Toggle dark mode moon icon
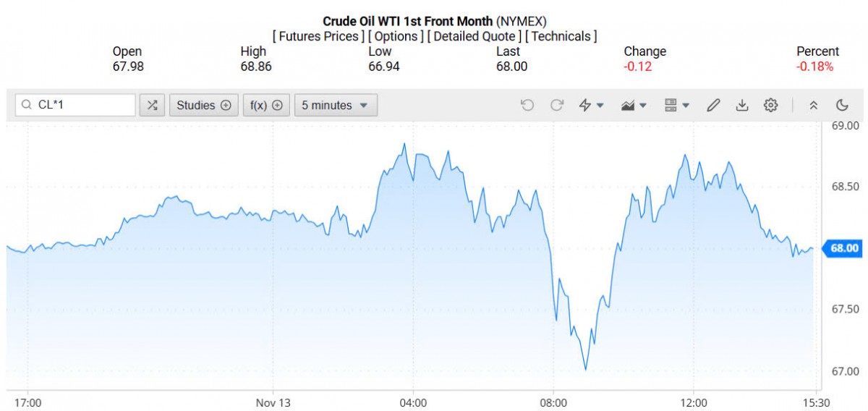Viewport: 868px width, 411px height. (842, 105)
